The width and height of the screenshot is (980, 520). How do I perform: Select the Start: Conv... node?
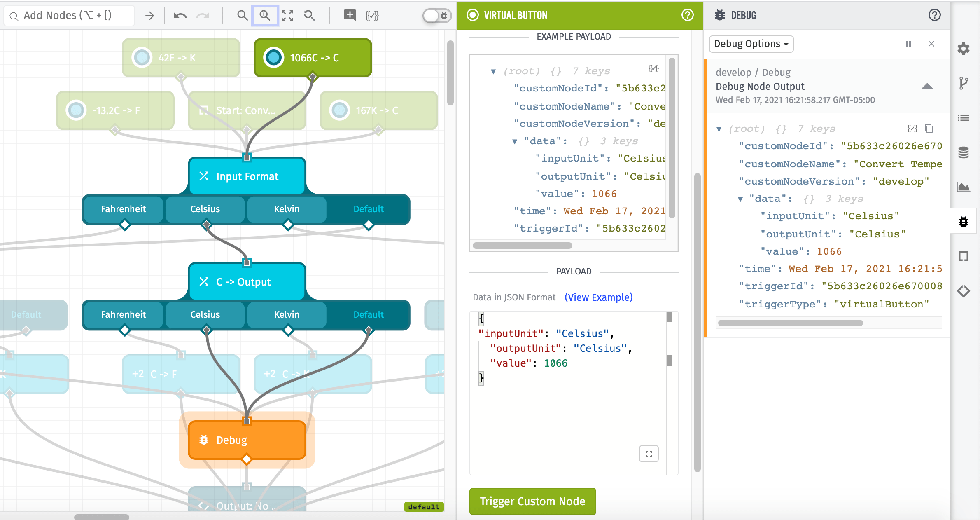[247, 110]
